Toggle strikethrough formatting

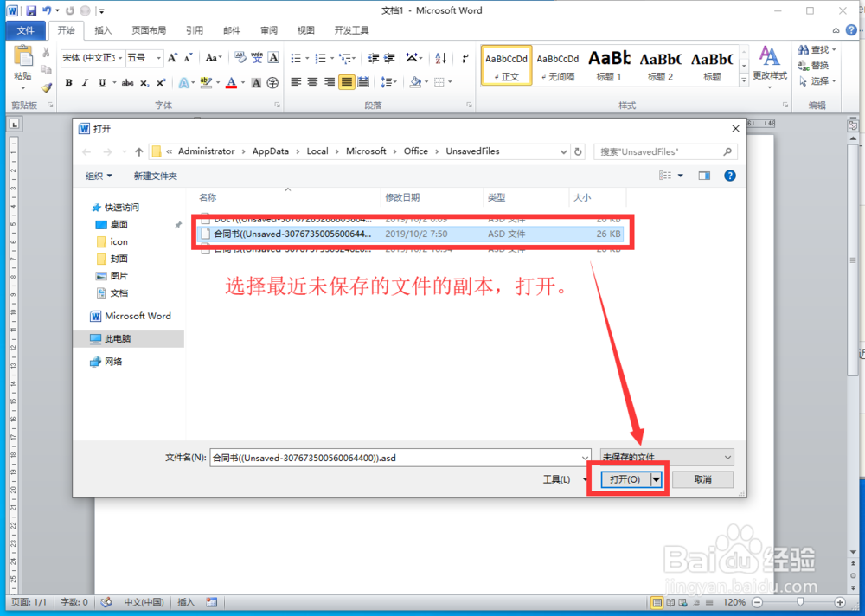[127, 83]
